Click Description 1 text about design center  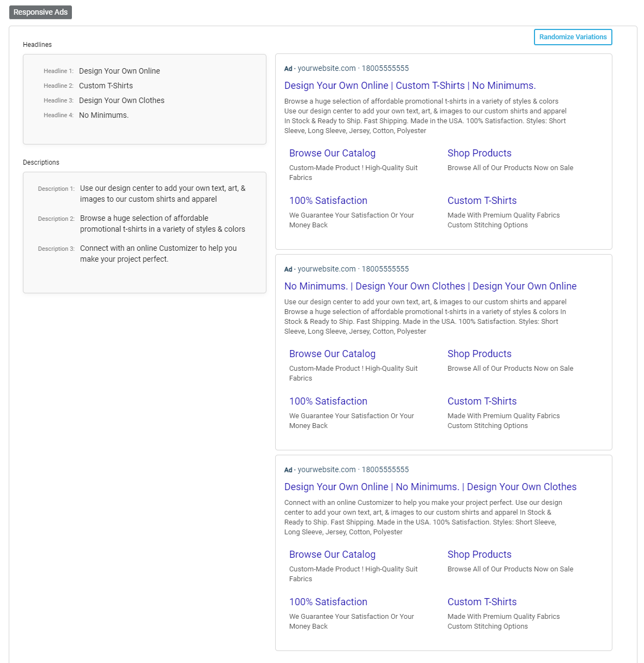[162, 194]
